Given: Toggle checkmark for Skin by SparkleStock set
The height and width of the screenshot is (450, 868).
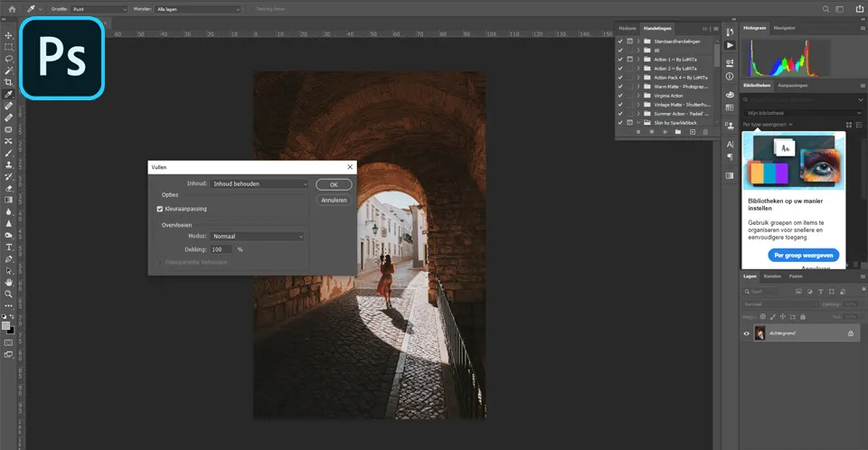Looking at the screenshot, I should point(620,123).
